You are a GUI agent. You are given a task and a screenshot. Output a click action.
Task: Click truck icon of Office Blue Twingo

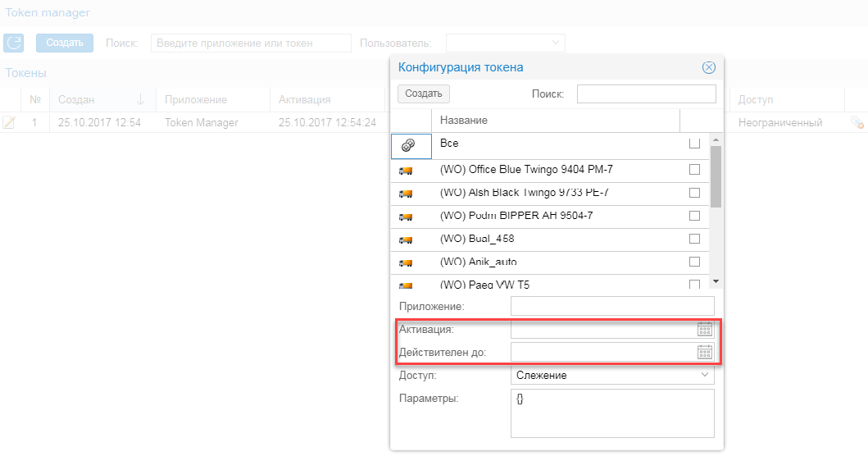pos(406,170)
